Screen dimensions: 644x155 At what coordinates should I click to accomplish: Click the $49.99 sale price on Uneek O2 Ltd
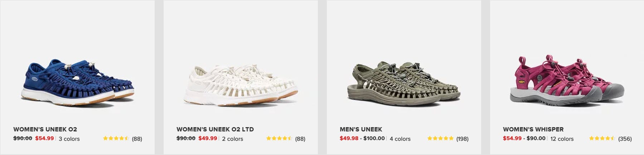[x=208, y=139]
